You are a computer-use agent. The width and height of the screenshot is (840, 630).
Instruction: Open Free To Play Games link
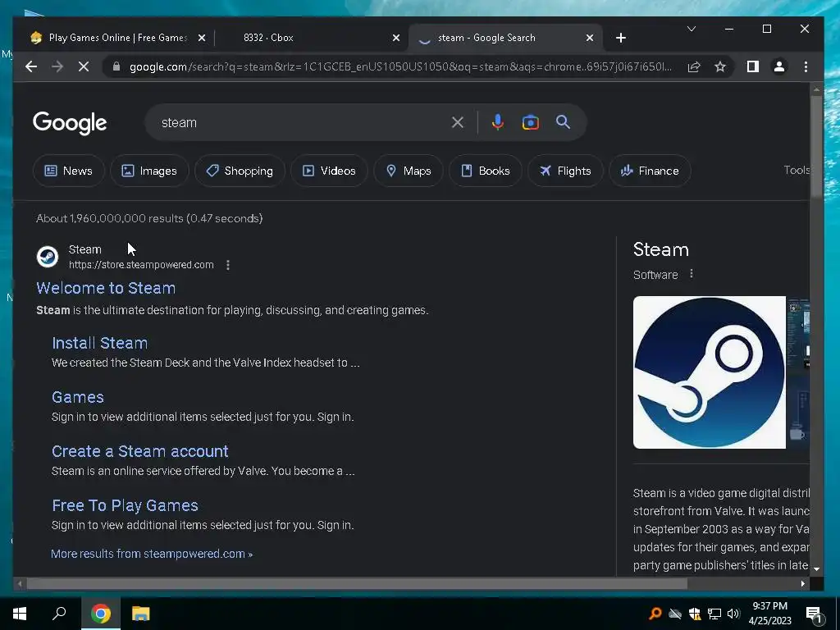[125, 505]
